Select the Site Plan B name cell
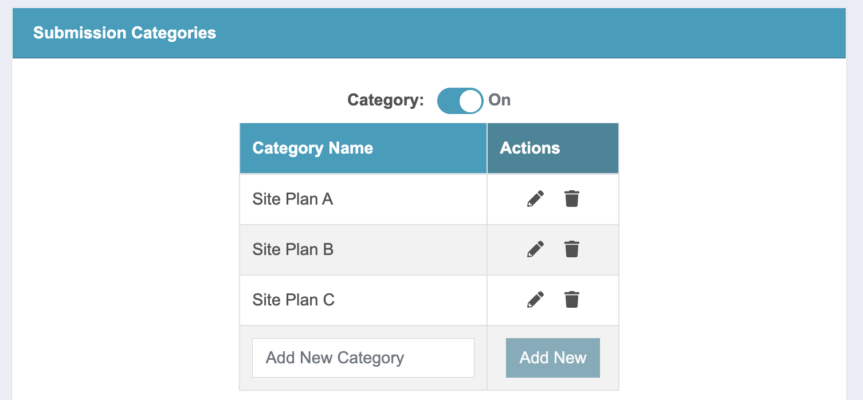863x400 pixels. pyautogui.click(x=363, y=250)
